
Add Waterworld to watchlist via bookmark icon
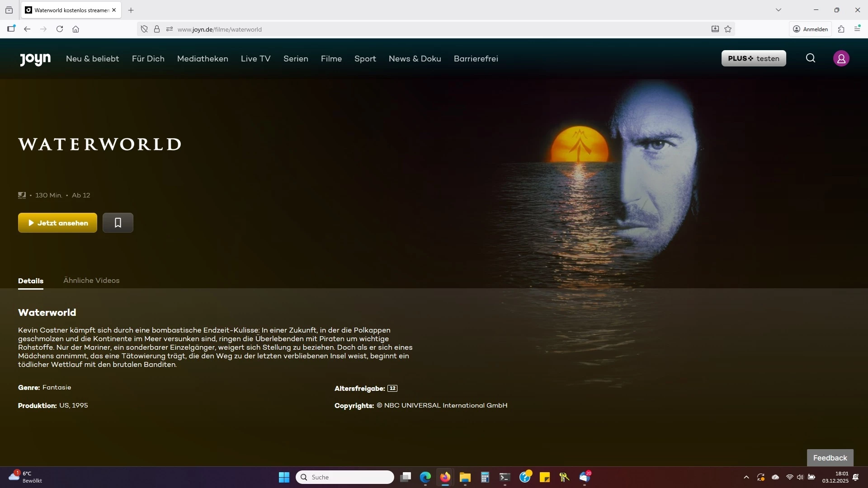click(x=118, y=223)
